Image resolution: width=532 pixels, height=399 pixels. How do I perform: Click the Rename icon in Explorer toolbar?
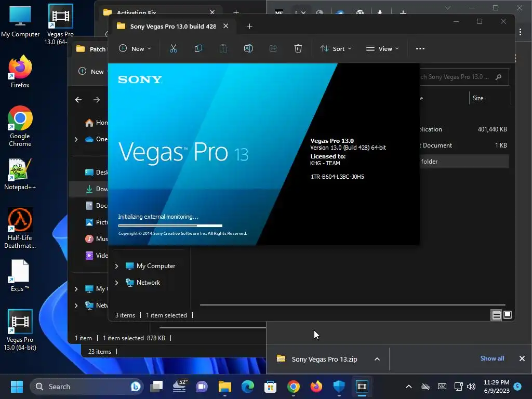(x=248, y=48)
